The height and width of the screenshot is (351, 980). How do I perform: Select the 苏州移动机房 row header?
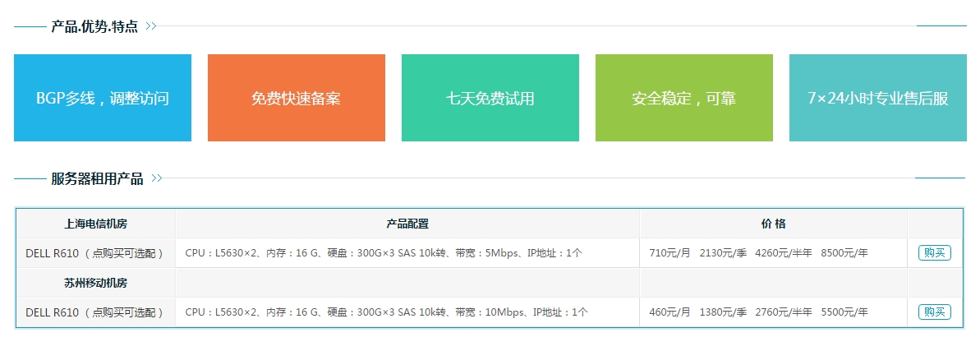[95, 283]
